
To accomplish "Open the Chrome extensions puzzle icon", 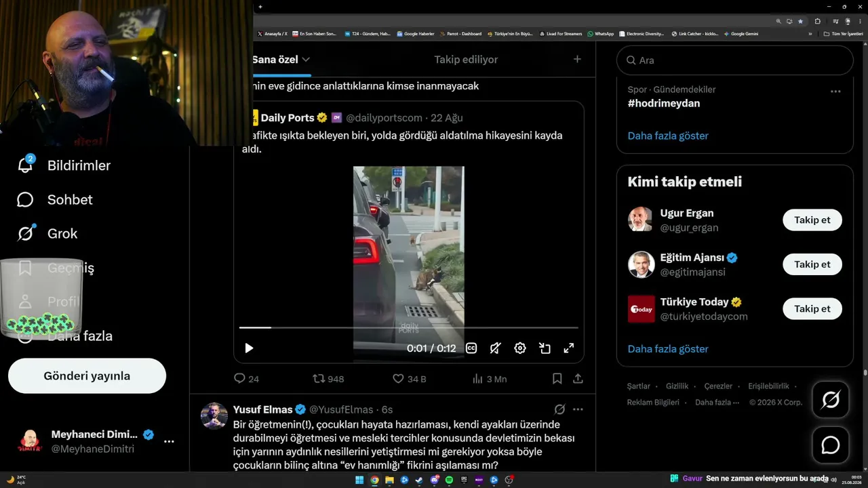I will tap(817, 21).
